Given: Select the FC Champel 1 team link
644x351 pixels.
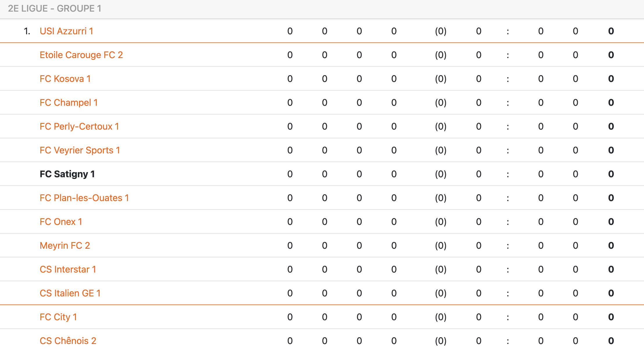Looking at the screenshot, I should (x=69, y=103).
